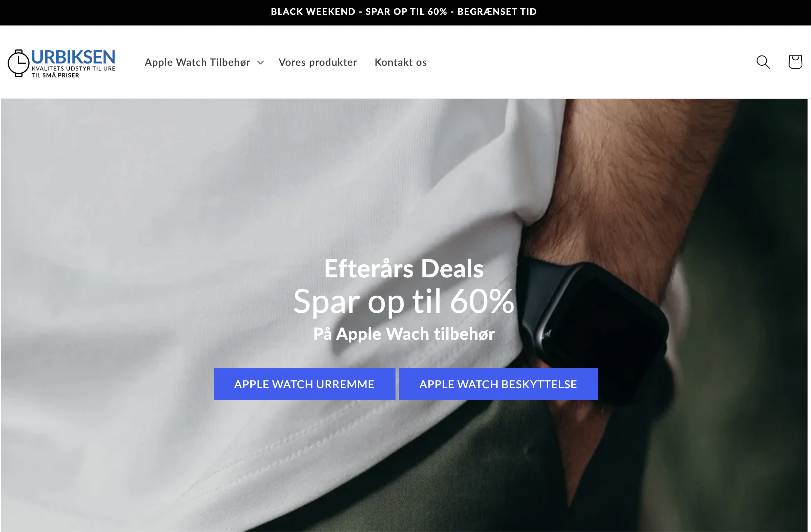Open the Kontakt os page
This screenshot has width=811, height=532.
[401, 62]
